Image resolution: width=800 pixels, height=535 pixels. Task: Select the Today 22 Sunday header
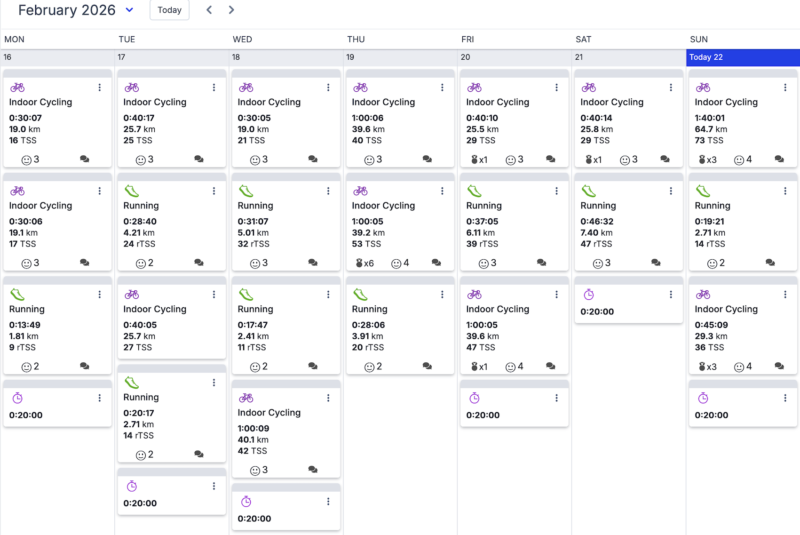tap(742, 57)
